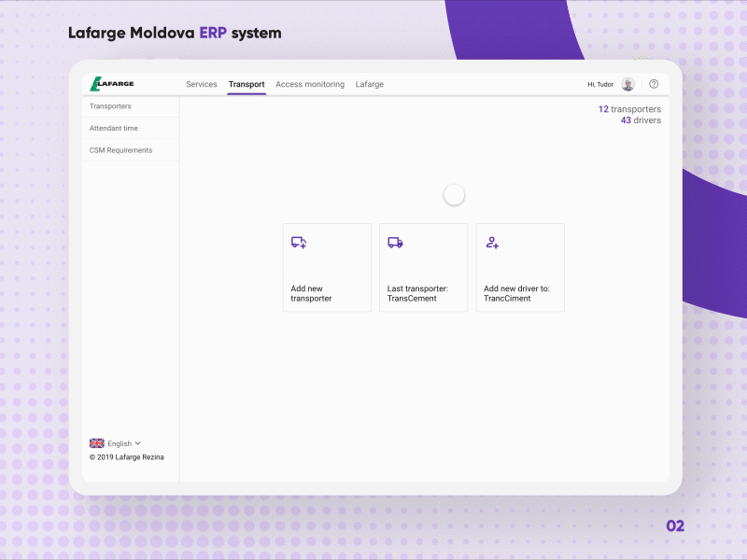Open the 'Add new driver to: TrancCiment' card

[x=519, y=267]
